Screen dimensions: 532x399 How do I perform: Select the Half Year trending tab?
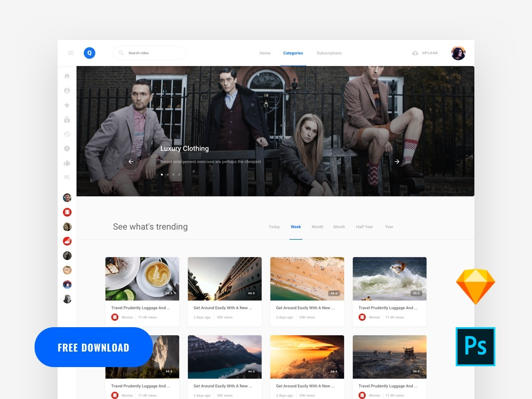pyautogui.click(x=364, y=227)
